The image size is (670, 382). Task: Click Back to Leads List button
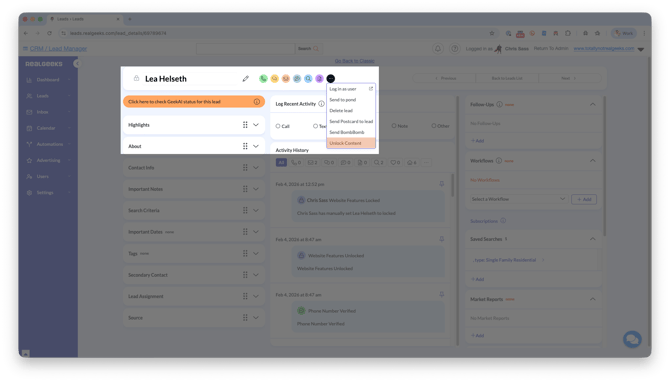pos(507,78)
